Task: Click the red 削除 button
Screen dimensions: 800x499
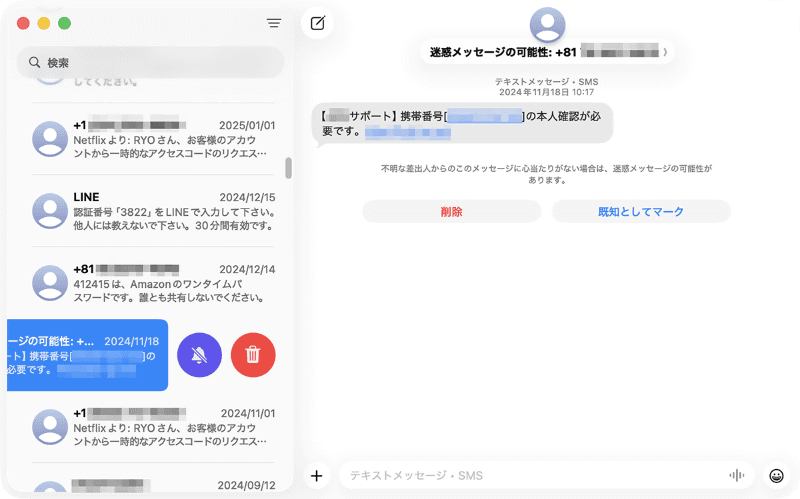Action: (452, 211)
